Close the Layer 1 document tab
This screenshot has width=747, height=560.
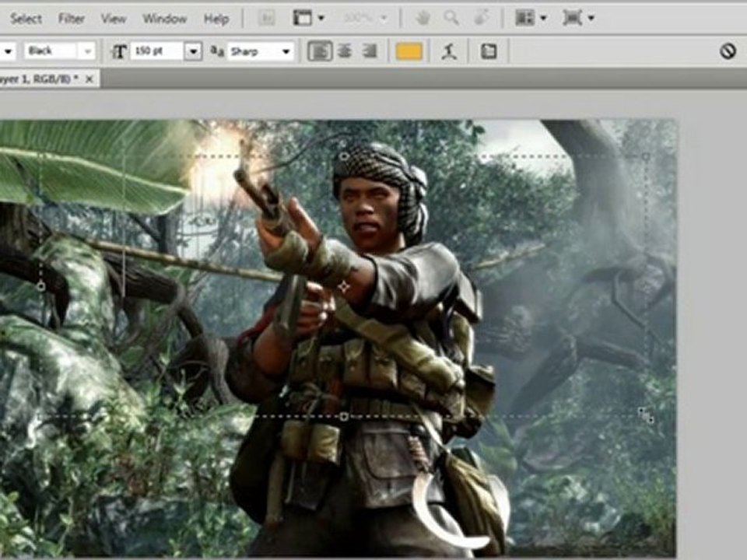click(x=89, y=79)
